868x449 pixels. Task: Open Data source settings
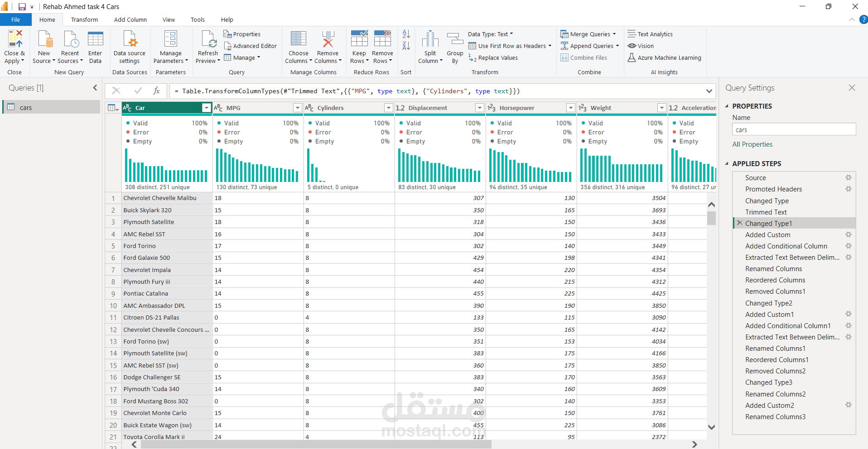tap(130, 48)
